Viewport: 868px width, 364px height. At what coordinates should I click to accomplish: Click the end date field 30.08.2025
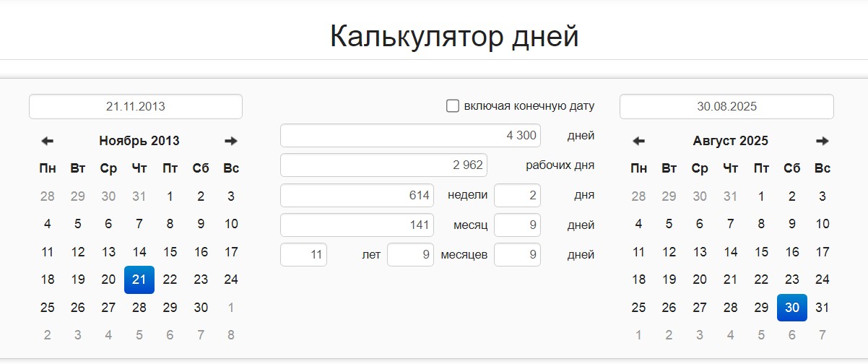click(726, 106)
